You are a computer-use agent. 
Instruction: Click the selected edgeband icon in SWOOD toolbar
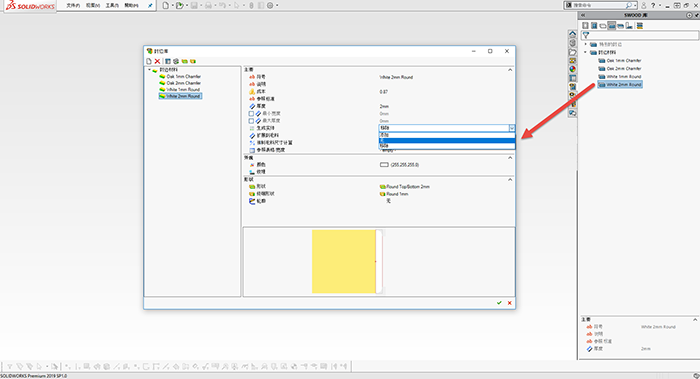click(x=612, y=26)
